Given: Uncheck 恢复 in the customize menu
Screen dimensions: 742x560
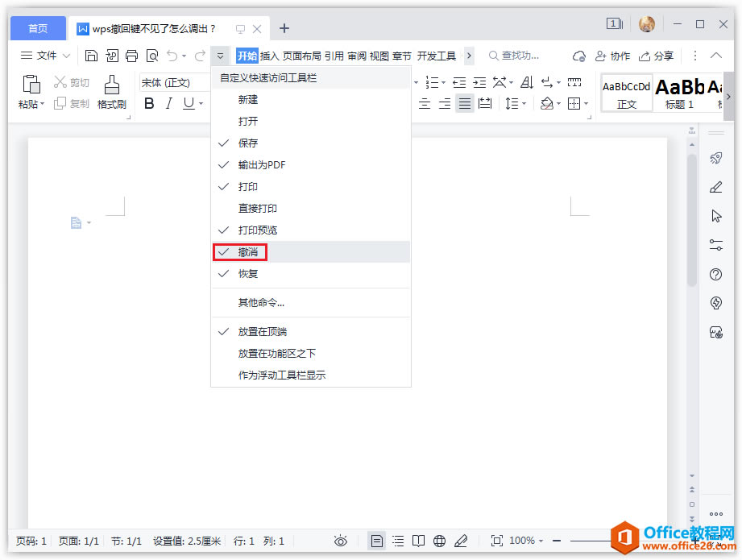Looking at the screenshot, I should [x=311, y=274].
